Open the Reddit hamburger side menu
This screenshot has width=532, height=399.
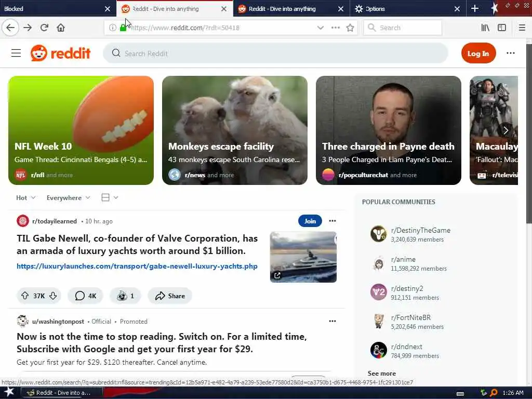[16, 54]
